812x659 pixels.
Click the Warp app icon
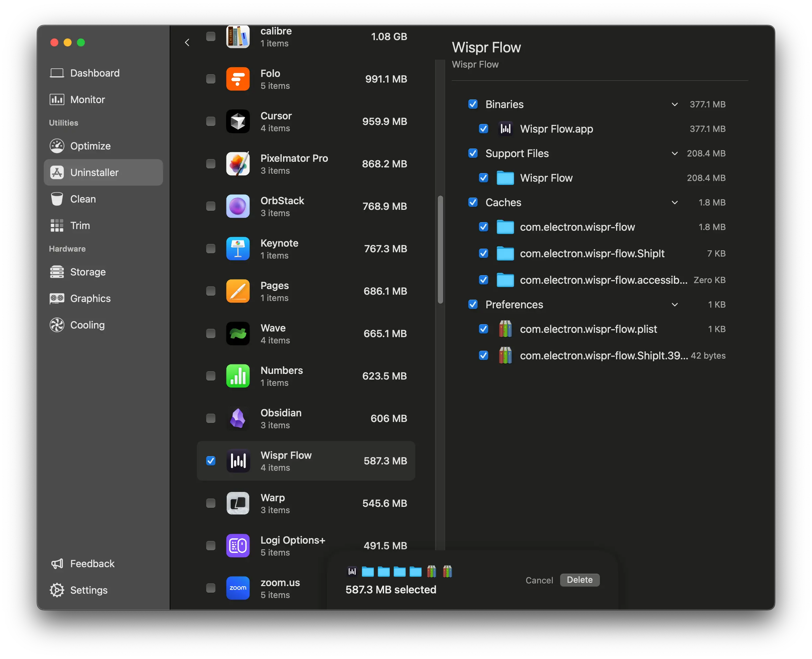[238, 503]
